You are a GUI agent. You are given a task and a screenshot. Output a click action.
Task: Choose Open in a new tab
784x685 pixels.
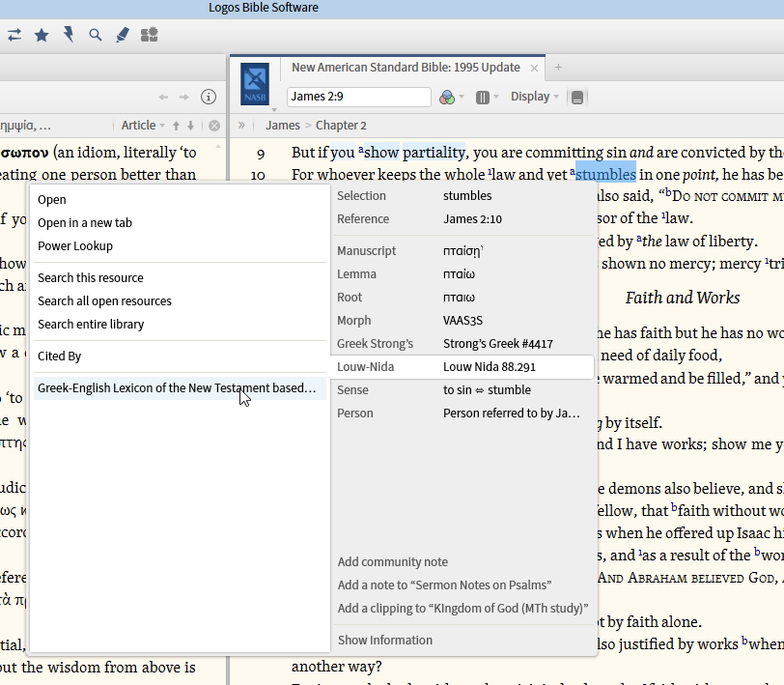[x=180, y=222]
